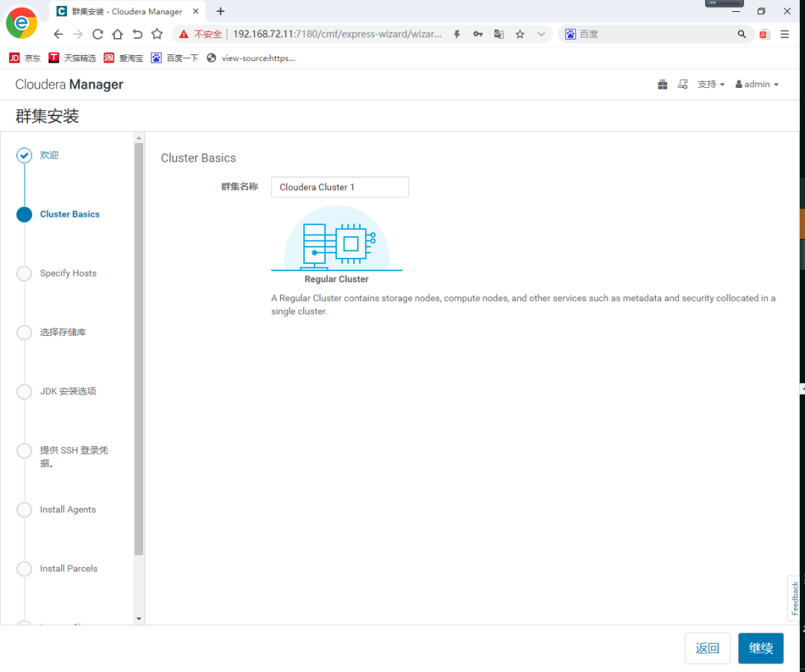
Task: Click the 群集名称 cluster name field
Action: coord(340,187)
